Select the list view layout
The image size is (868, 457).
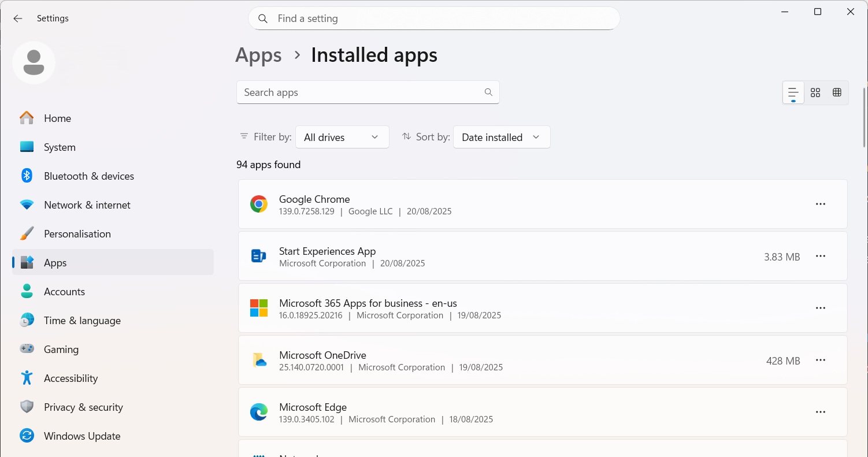click(793, 92)
